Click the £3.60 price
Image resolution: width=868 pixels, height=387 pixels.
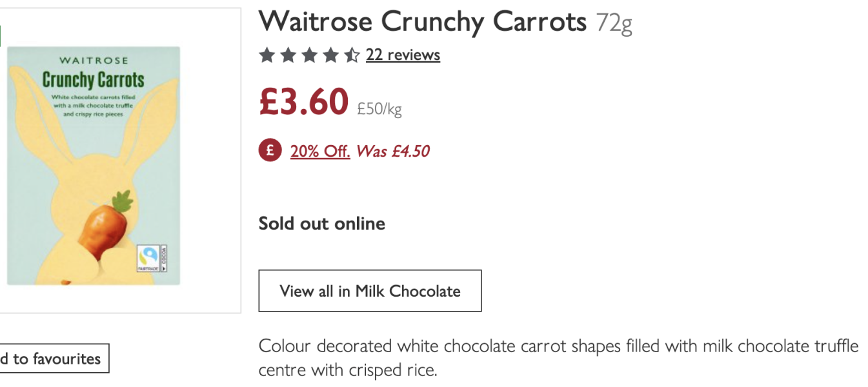[303, 102]
